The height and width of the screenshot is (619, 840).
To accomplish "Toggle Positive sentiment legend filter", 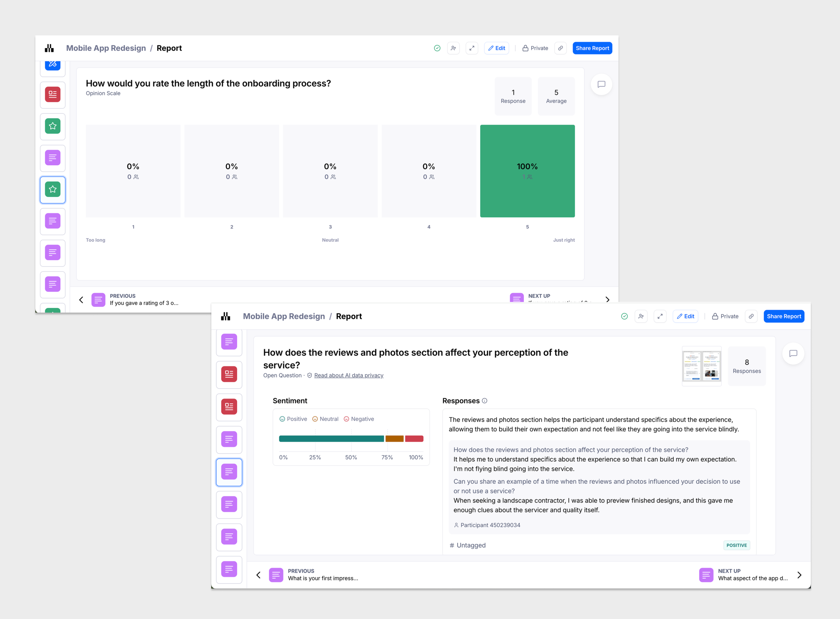I will [293, 419].
